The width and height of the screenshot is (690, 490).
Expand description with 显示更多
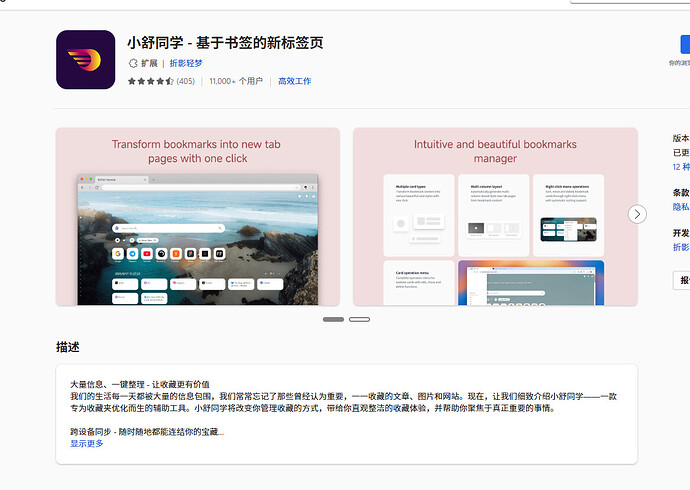(x=87, y=443)
